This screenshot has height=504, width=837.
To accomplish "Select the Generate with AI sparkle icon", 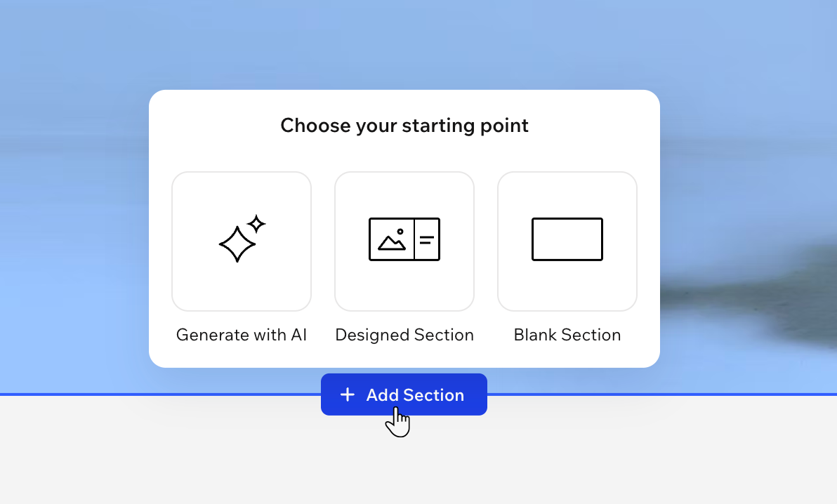I will 241,239.
